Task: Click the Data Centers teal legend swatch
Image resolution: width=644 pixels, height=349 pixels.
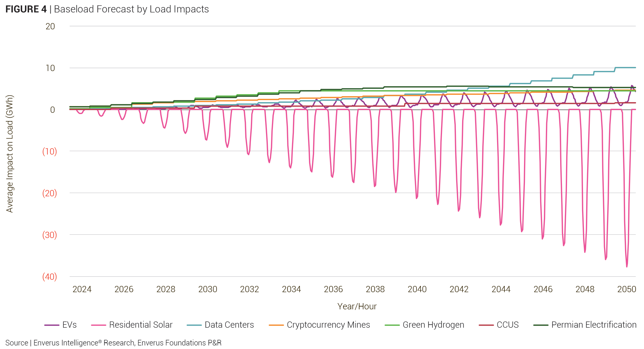Action: point(194,325)
